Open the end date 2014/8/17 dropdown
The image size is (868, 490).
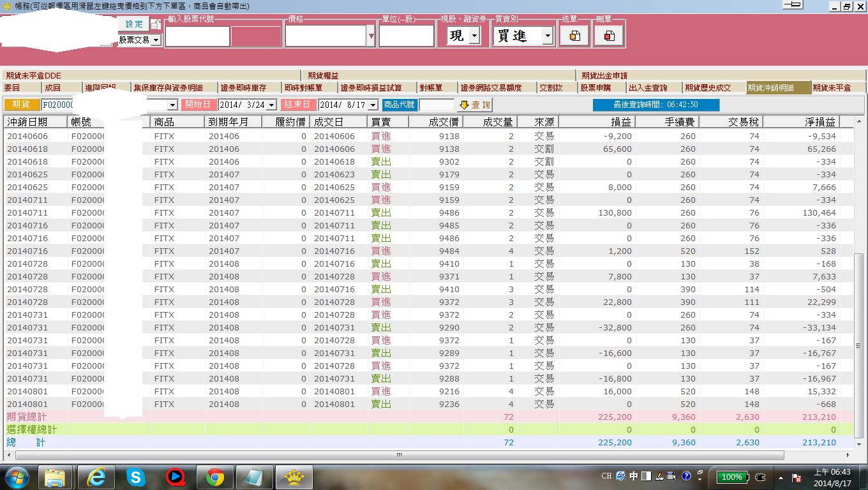coord(373,105)
